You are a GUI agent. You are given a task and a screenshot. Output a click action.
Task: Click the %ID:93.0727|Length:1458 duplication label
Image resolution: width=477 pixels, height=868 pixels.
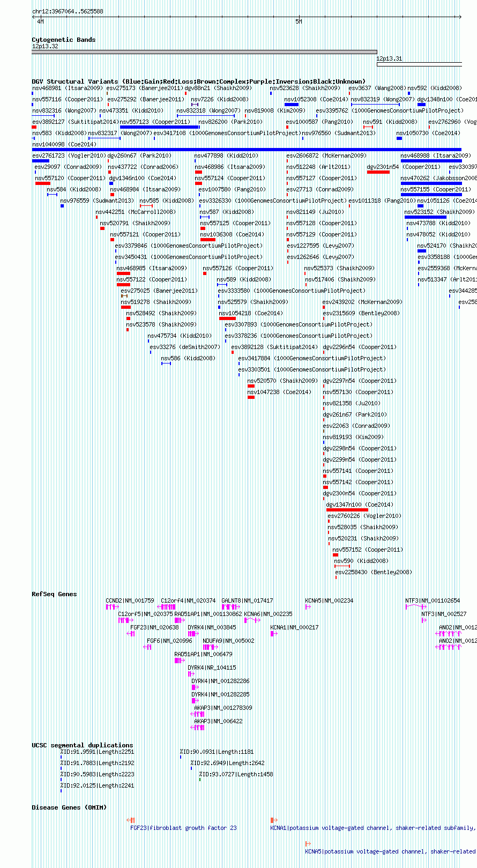[236, 774]
